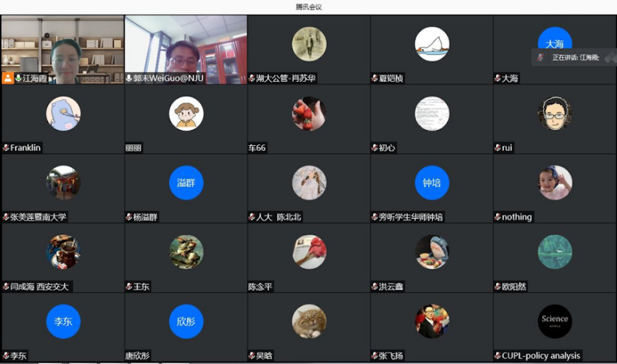This screenshot has width=617, height=364.
Task: Click the 腾讯会议 window title
Action: pos(308,7)
